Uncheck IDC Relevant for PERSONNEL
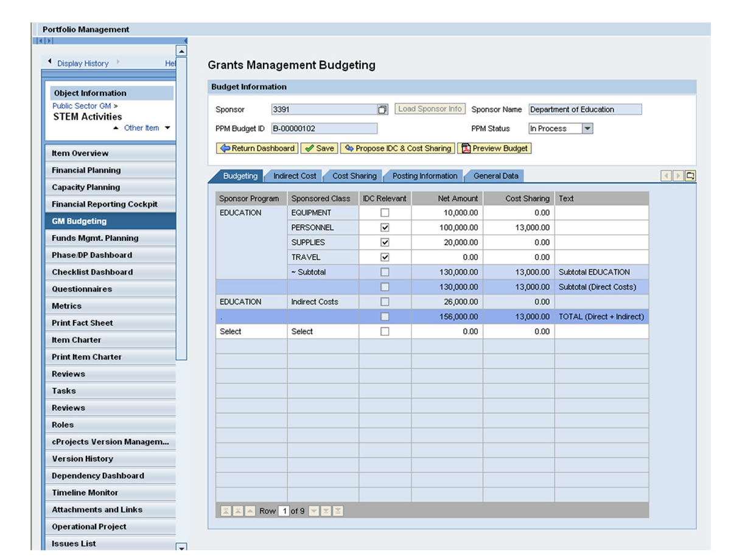 click(x=385, y=228)
